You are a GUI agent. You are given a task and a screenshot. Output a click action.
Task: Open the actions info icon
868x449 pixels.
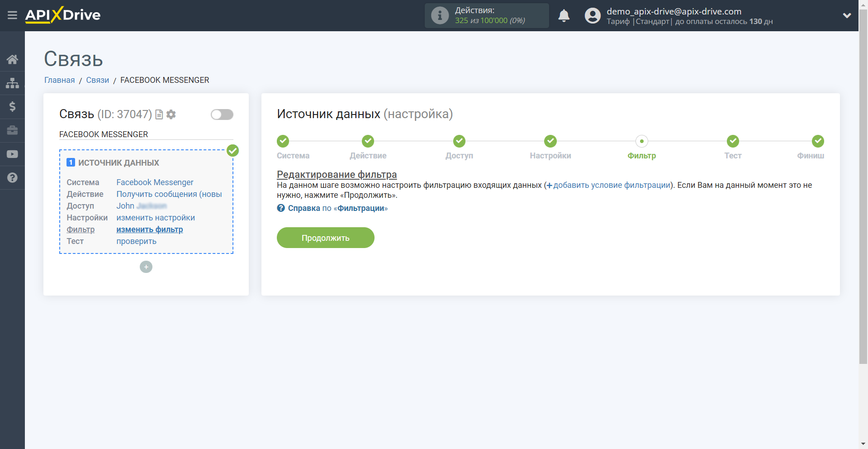[440, 15]
